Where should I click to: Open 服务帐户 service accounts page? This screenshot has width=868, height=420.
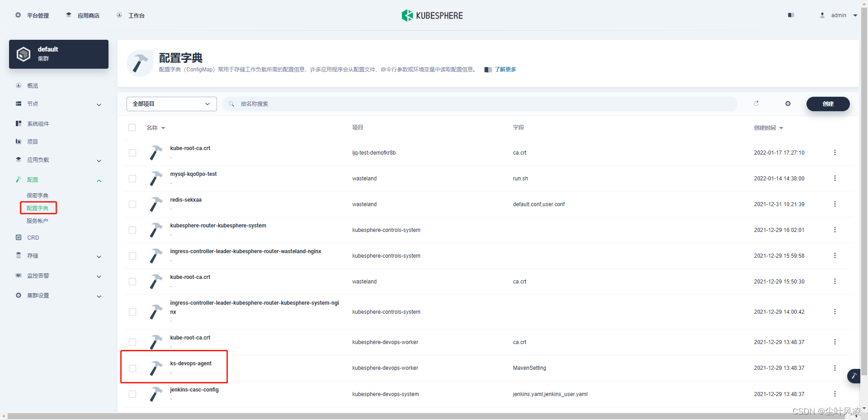(x=38, y=221)
